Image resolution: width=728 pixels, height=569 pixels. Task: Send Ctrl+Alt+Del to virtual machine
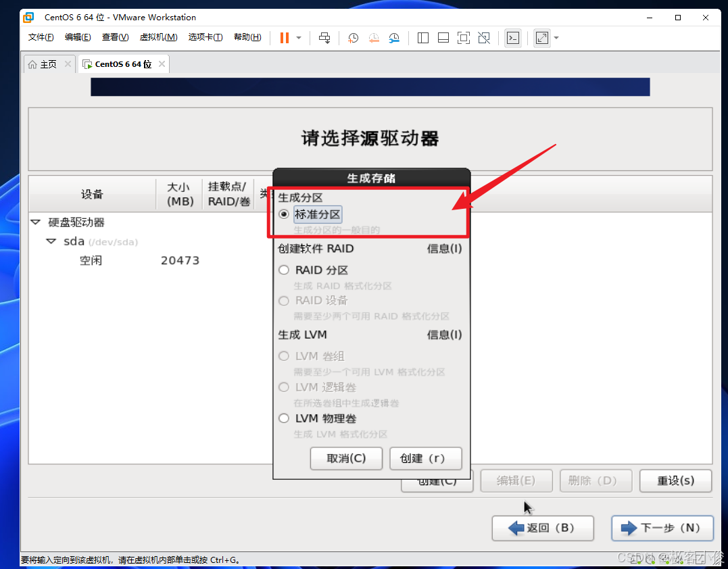(x=324, y=38)
